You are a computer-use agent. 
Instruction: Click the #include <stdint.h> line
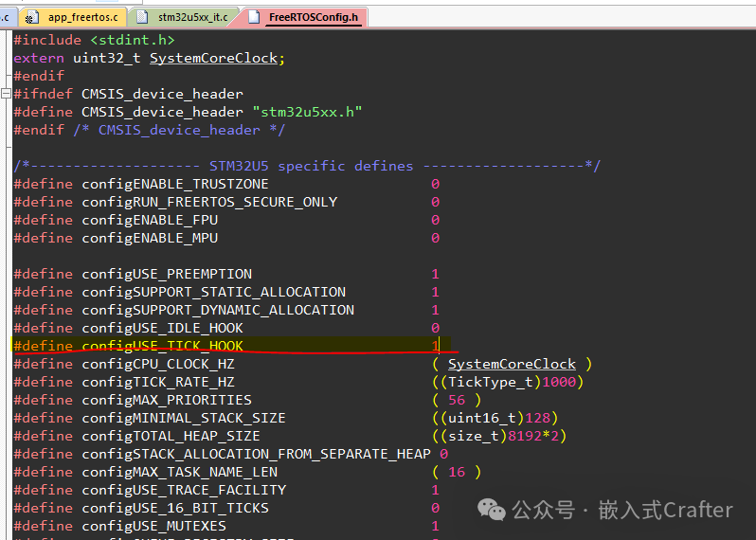[x=94, y=40]
